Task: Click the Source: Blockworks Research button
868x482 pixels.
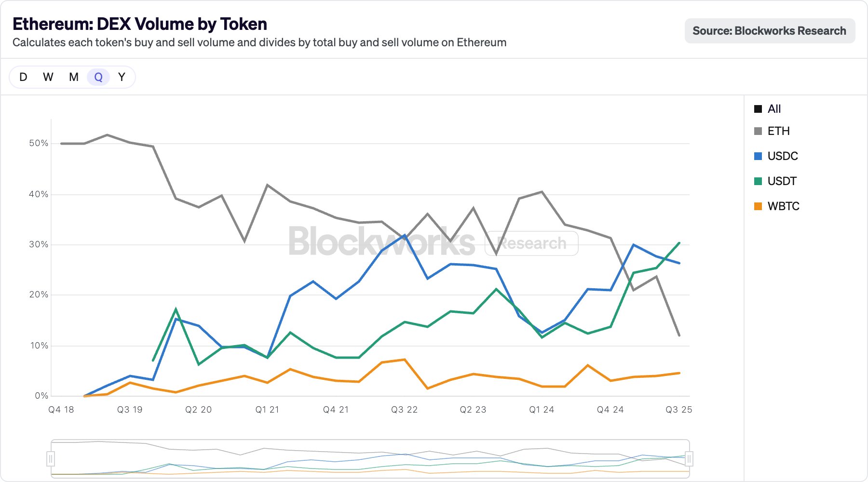Action: [769, 31]
